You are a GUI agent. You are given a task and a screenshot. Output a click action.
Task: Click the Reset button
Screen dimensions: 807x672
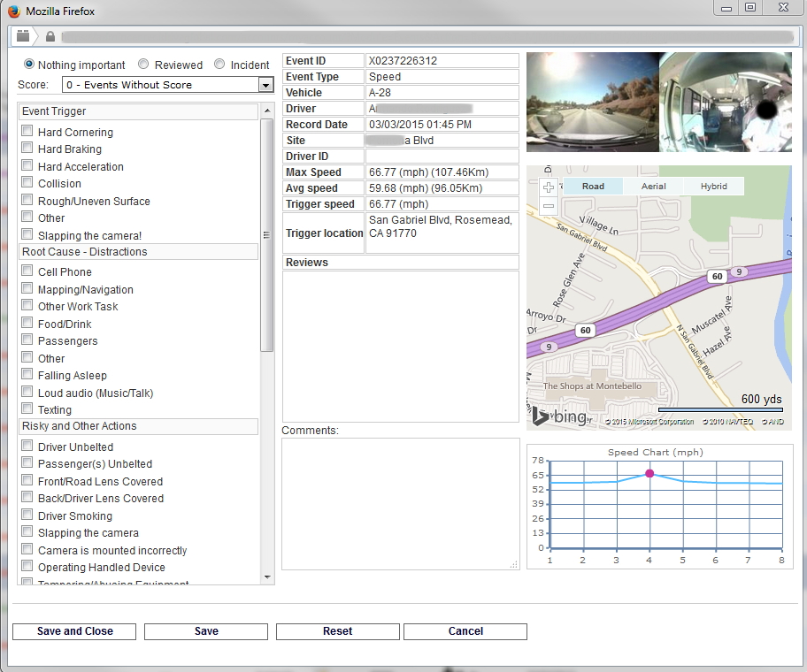(x=337, y=631)
